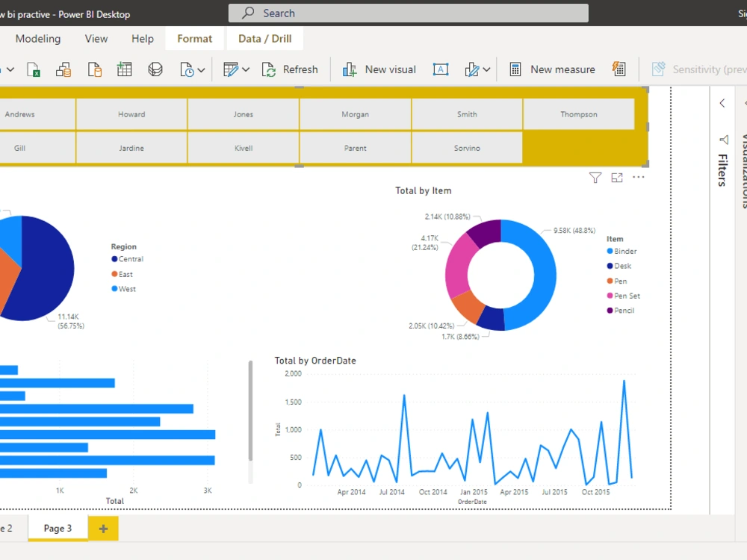The height and width of the screenshot is (560, 747).
Task: Open the Recent sources dropdown arrow
Action: (201, 70)
